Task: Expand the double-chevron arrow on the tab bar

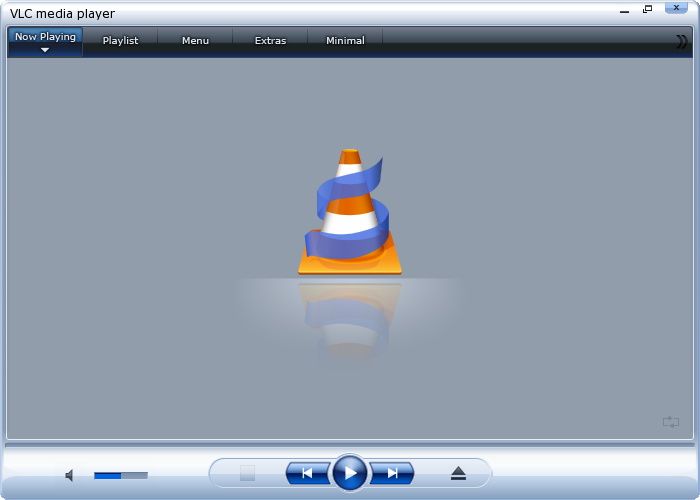Action: point(681,42)
